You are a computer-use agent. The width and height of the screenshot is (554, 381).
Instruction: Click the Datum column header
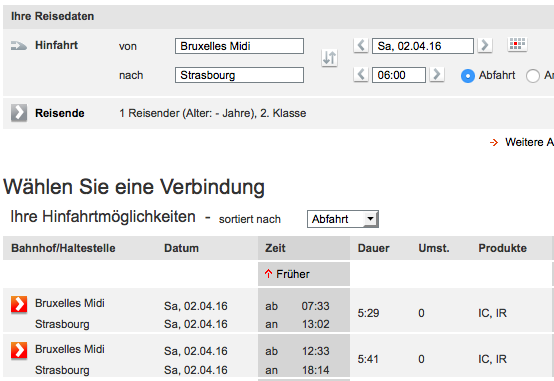click(x=181, y=248)
